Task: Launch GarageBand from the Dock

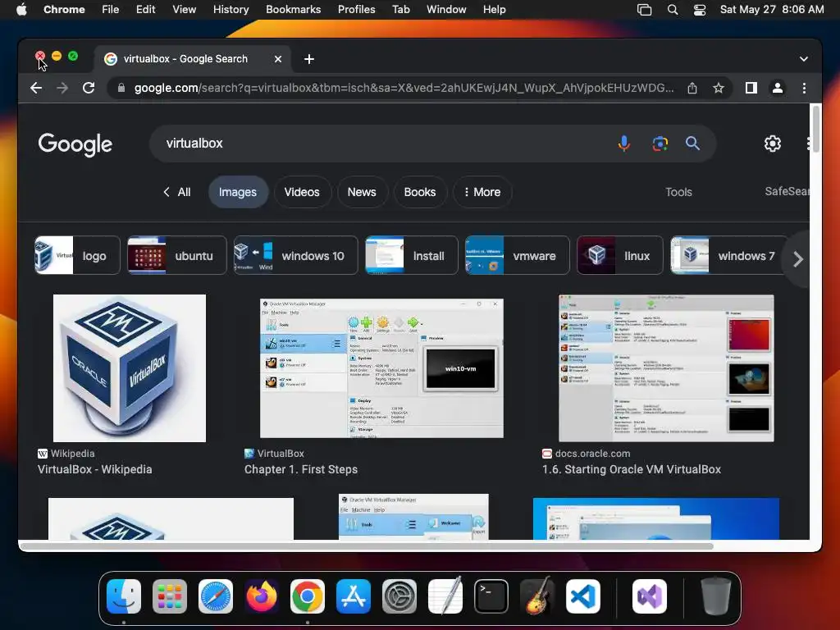Action: point(537,596)
